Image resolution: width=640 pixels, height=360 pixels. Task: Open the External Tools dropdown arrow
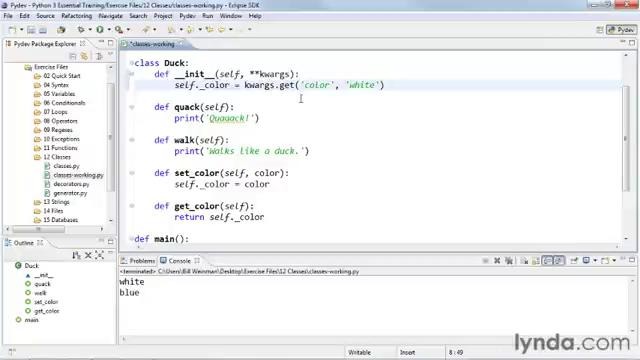click(128, 30)
